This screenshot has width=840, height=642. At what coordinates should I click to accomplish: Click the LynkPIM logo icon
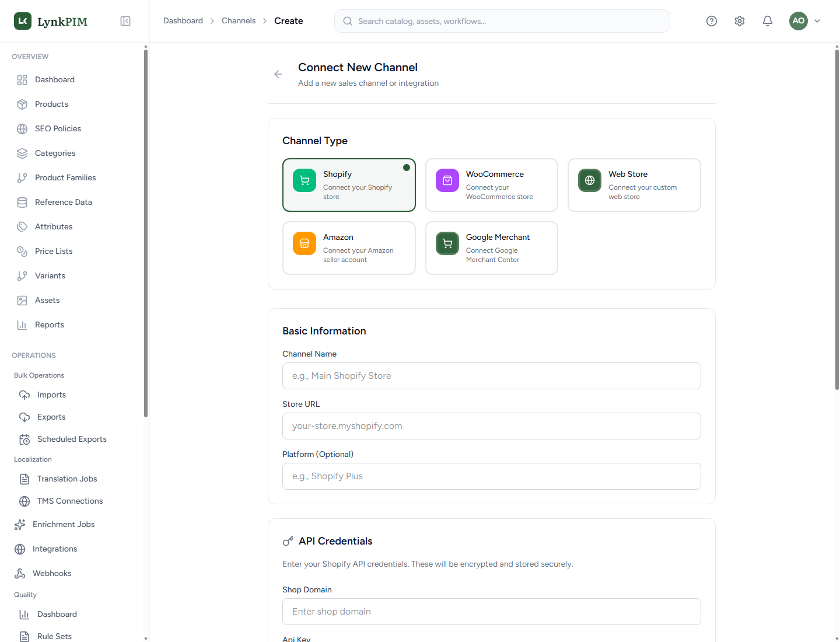23,21
